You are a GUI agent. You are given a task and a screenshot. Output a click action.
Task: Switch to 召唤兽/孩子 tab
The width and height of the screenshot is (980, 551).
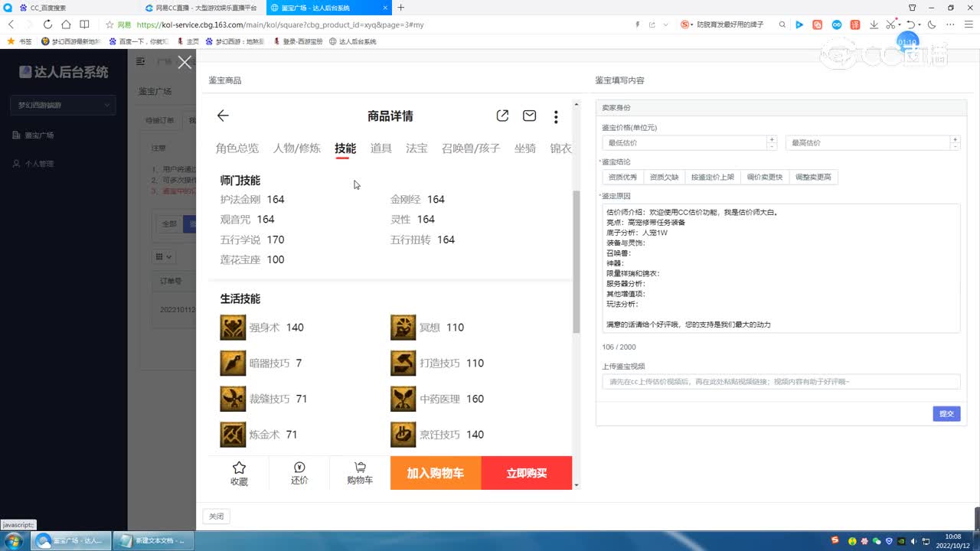(x=471, y=148)
